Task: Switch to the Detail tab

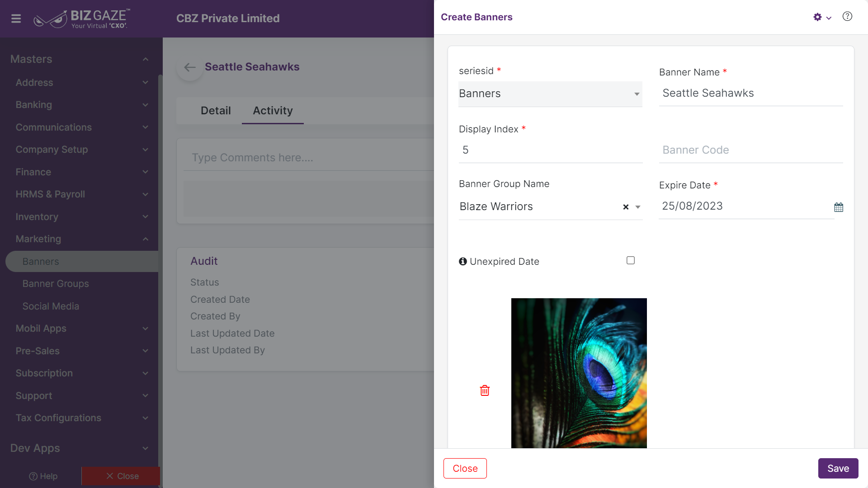Action: [216, 111]
